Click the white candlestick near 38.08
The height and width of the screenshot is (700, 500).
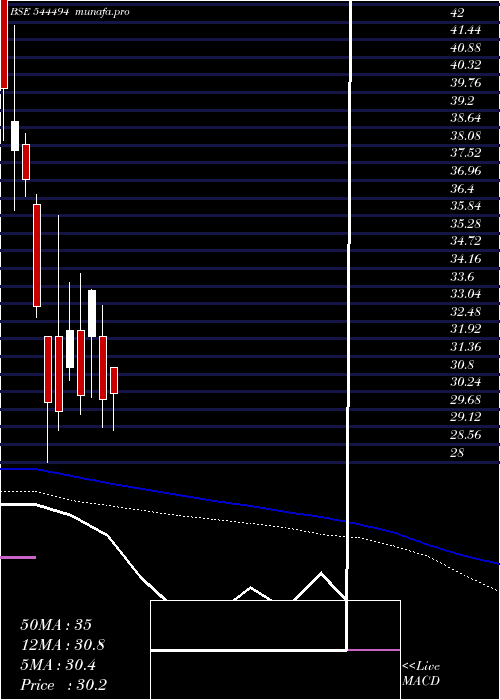click(x=15, y=136)
